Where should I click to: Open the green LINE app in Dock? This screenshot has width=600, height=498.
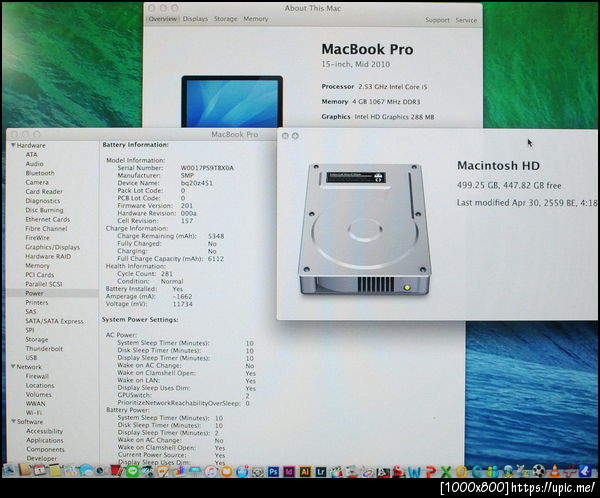(132, 470)
